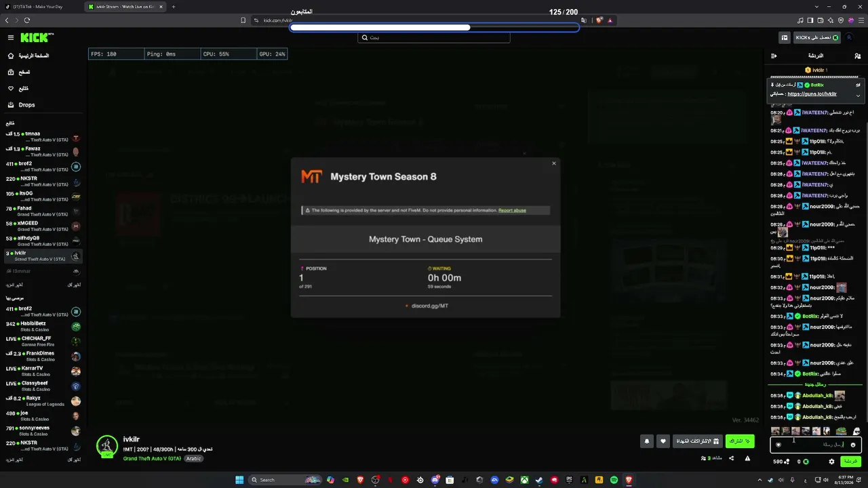The height and width of the screenshot is (488, 868).
Task: Report the stream with warning icon
Action: pyautogui.click(x=747, y=459)
